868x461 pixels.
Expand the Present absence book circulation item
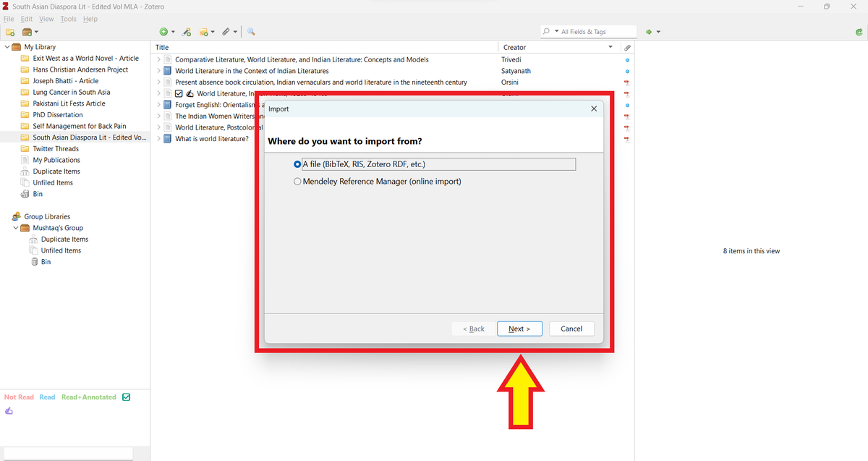[158, 82]
